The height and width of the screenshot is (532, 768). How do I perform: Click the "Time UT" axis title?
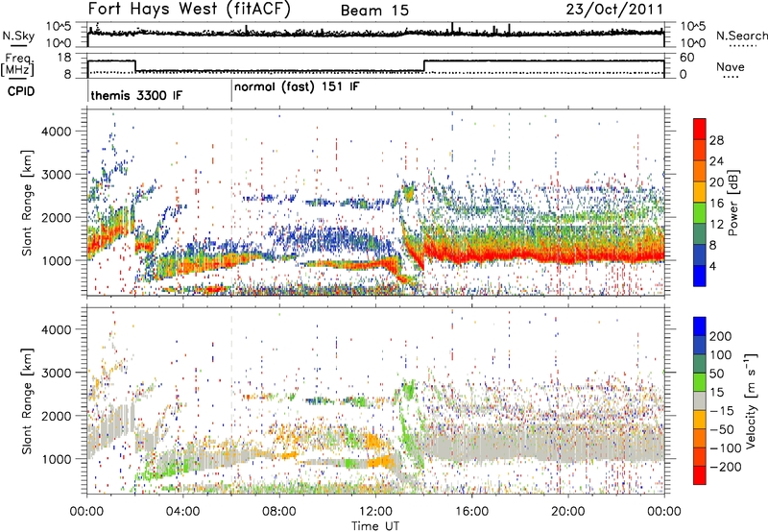coord(375,526)
